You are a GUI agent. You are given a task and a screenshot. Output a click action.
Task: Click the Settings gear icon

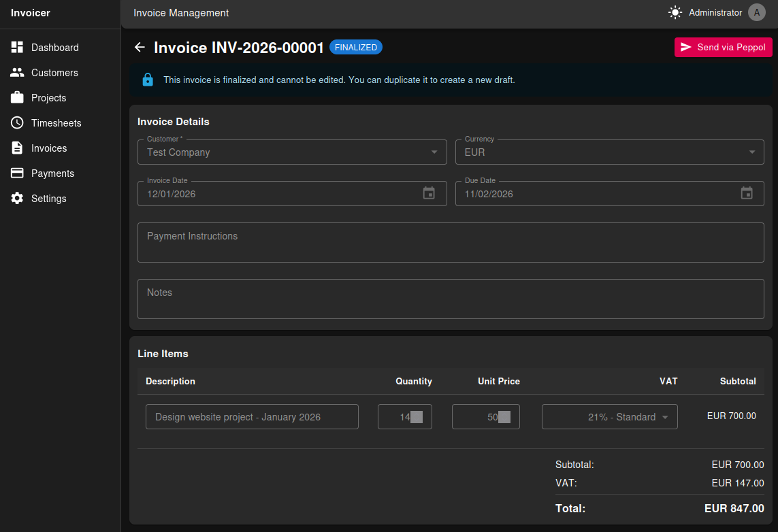point(17,198)
